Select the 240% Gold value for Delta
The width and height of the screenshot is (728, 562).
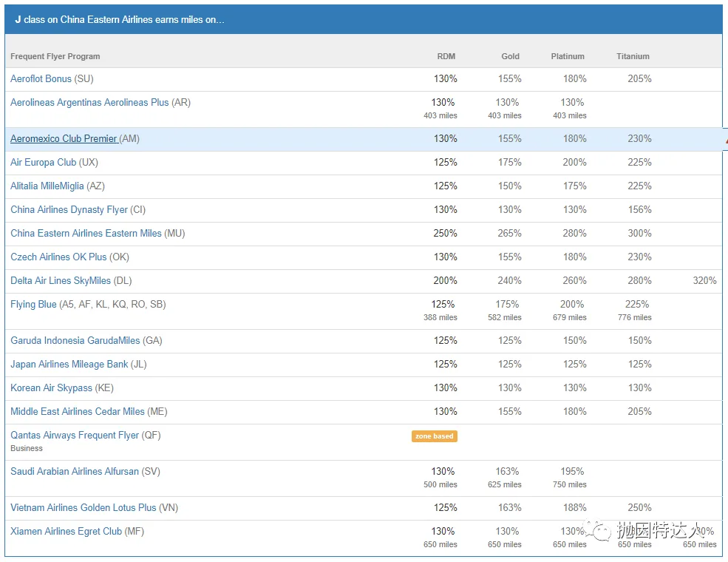pos(510,281)
